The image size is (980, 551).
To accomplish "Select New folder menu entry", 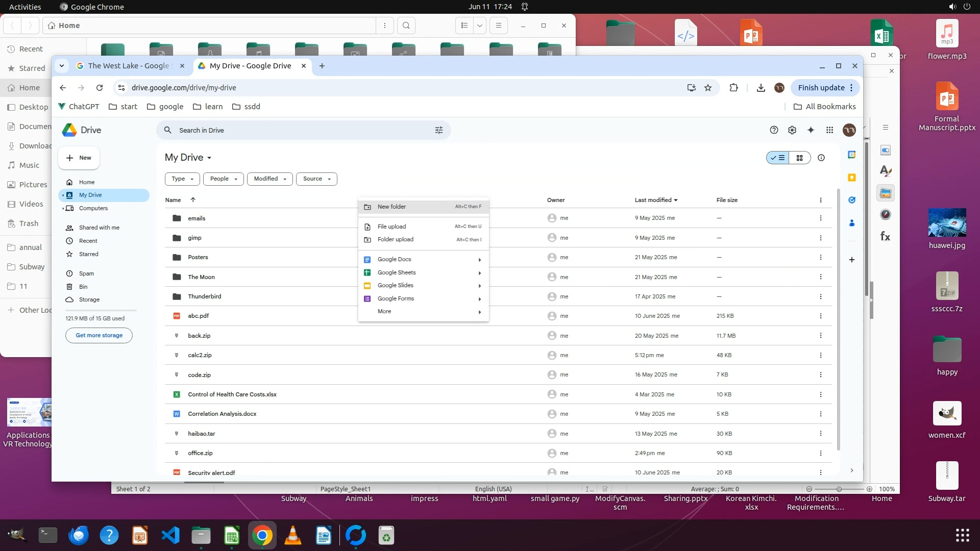I will 391,207.
